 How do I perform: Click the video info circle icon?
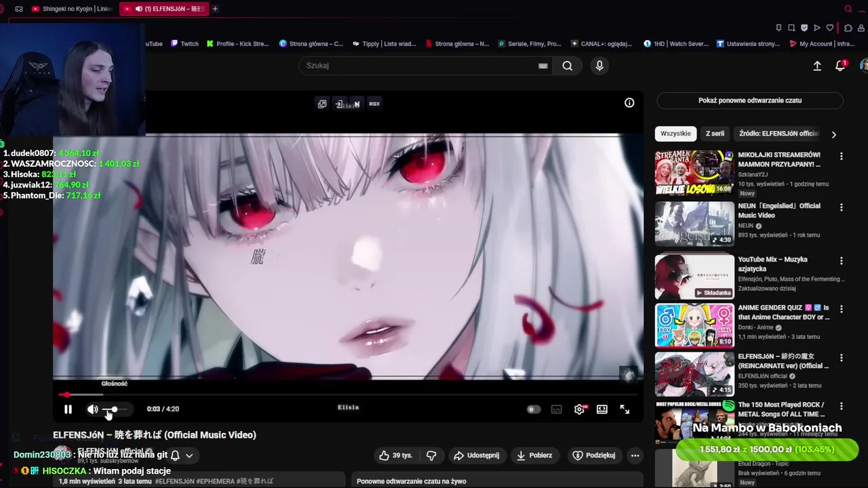tap(629, 103)
